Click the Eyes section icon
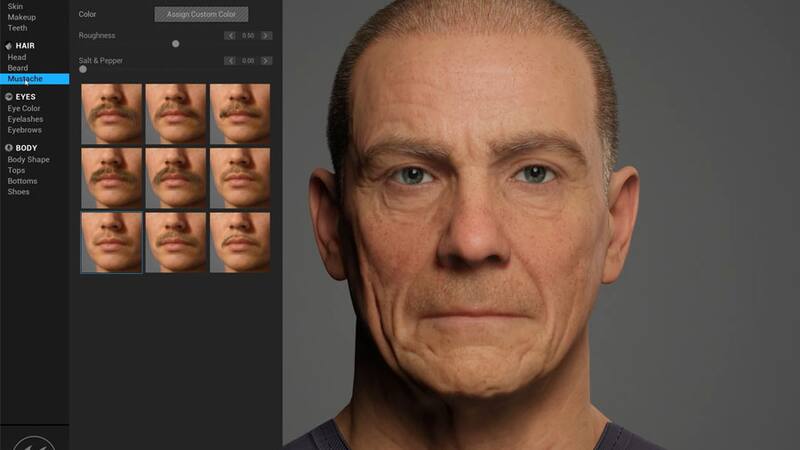 tap(9, 97)
